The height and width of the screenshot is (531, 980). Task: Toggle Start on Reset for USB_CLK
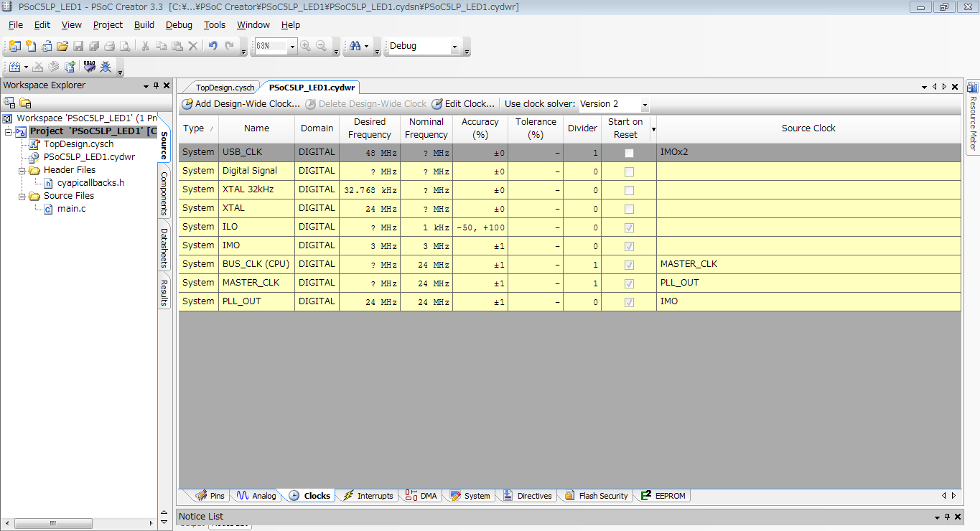[x=629, y=153]
